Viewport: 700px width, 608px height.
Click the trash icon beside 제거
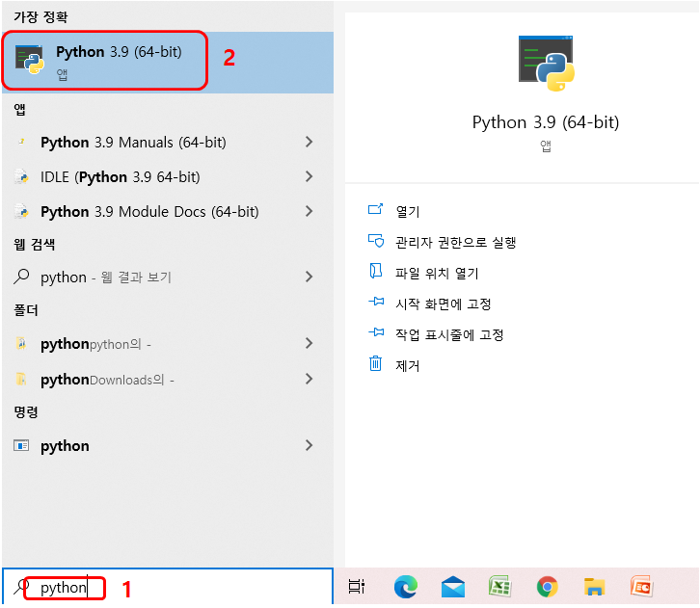tap(375, 363)
